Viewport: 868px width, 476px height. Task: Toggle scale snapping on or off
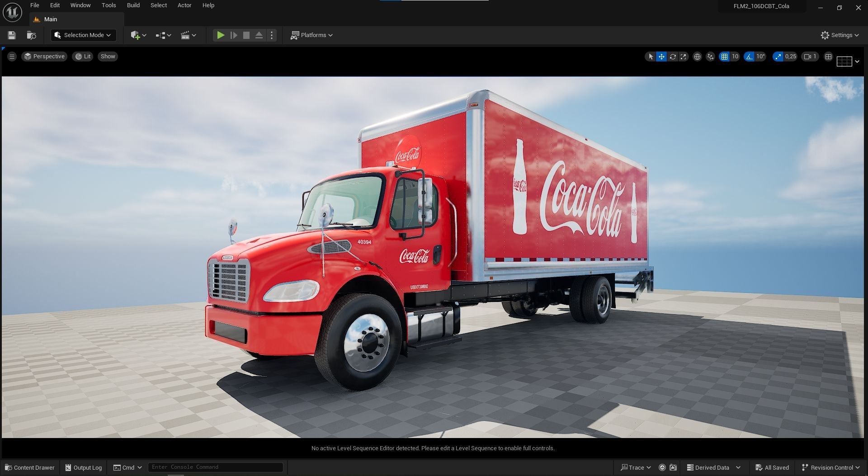[x=778, y=57]
